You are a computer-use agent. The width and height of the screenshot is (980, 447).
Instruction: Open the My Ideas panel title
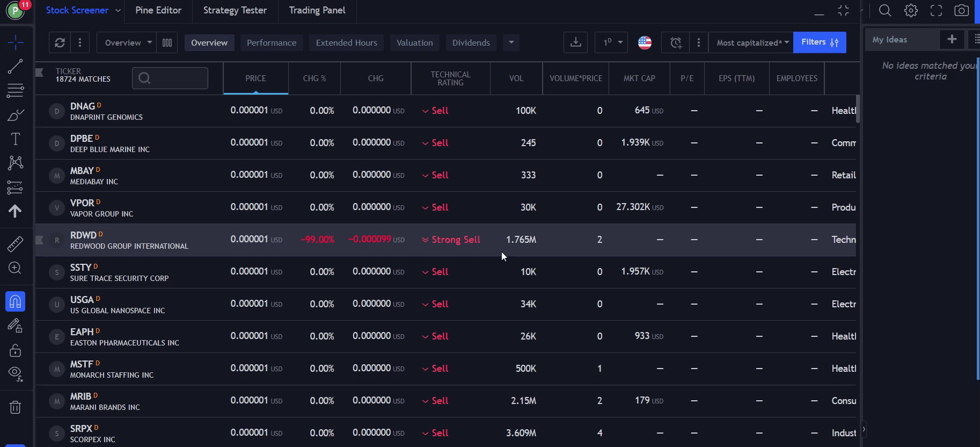coord(890,40)
